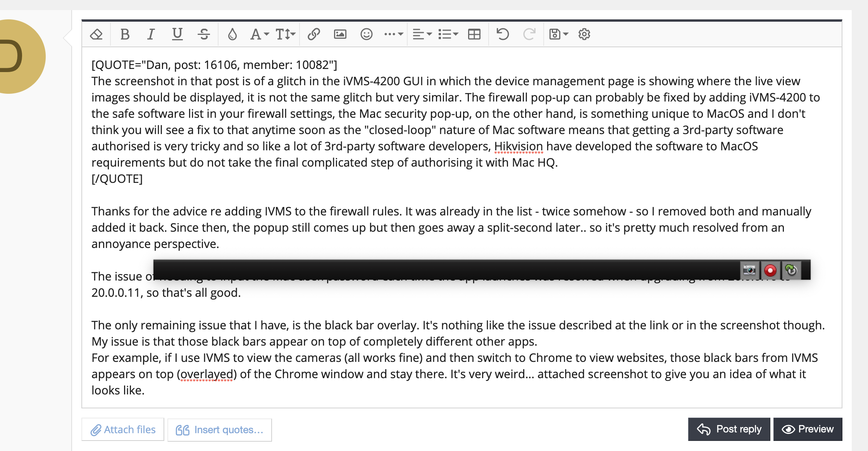Toggle underline formatting

[x=177, y=34]
